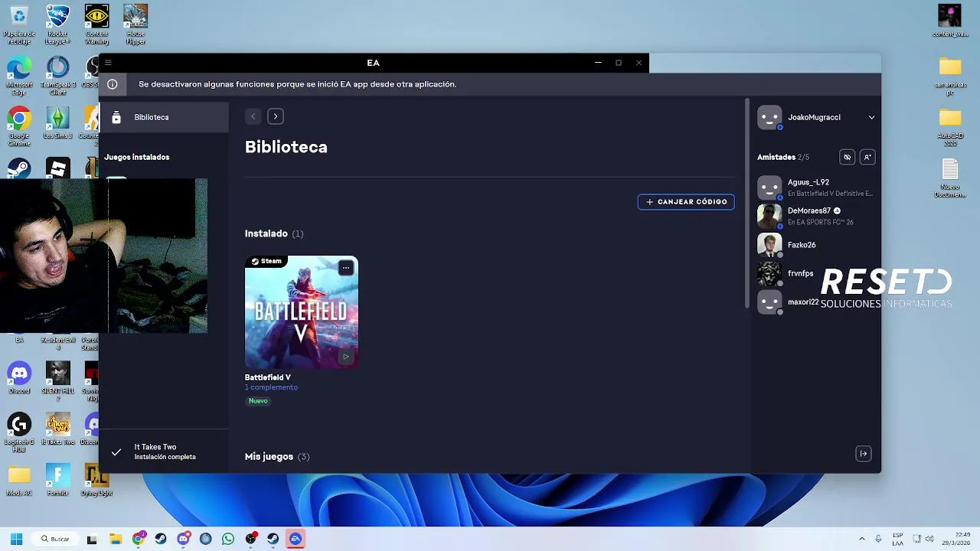Open taskbar volume control
Viewport: 980px width, 551px height.
click(x=931, y=539)
